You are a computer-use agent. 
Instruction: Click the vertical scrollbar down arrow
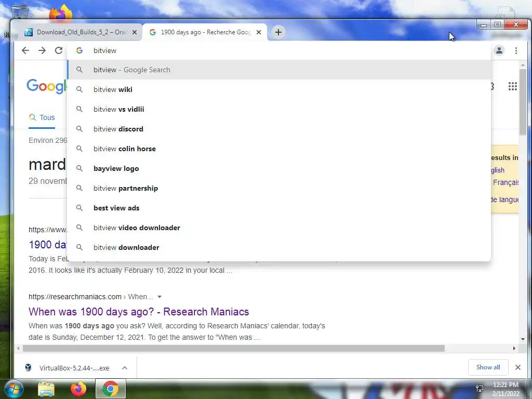point(523,339)
